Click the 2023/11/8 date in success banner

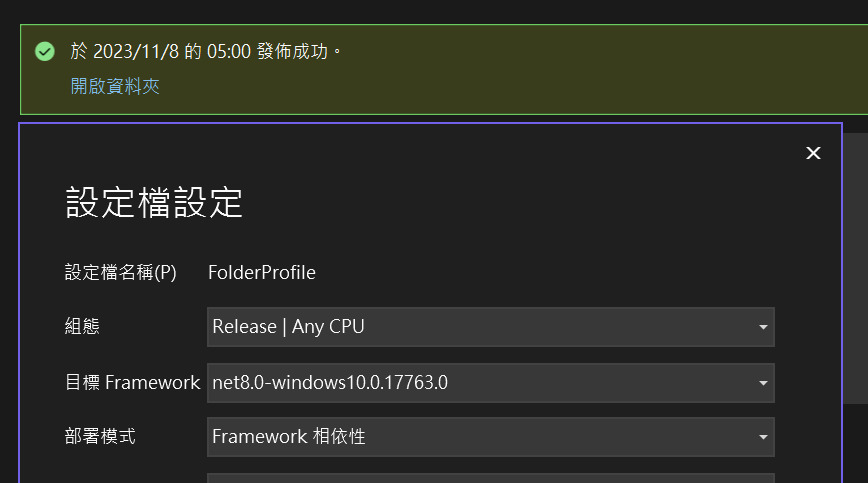tap(136, 51)
